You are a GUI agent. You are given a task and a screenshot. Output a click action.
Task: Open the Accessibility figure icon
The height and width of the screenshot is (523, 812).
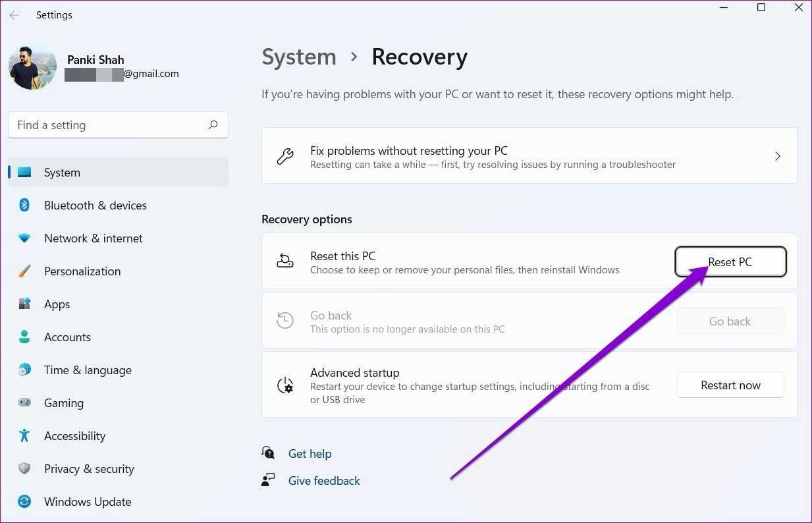[x=24, y=436]
